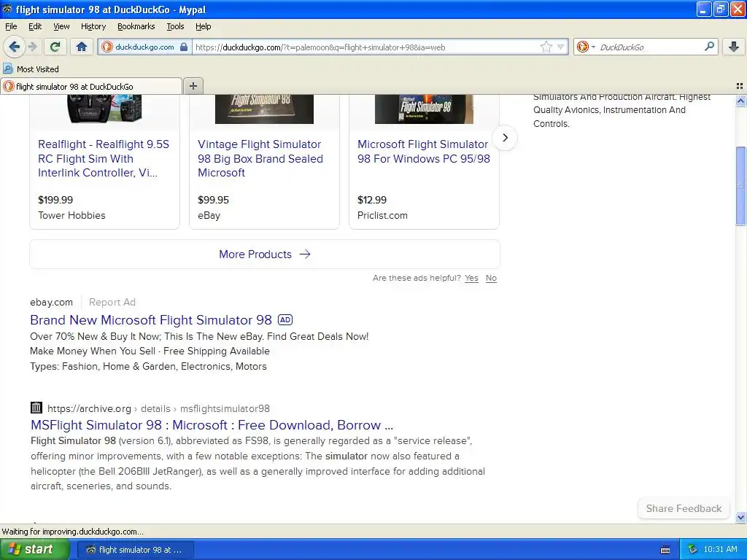Open Realflight 9.5S RC Flight Sim product
747x560 pixels.
point(104,158)
